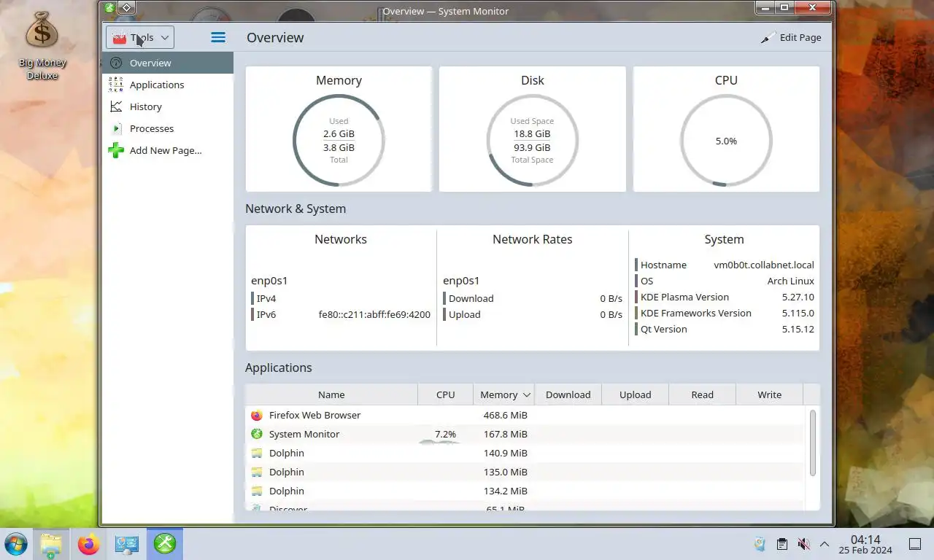
Task: Open the clipboard tray icon
Action: [781, 544]
